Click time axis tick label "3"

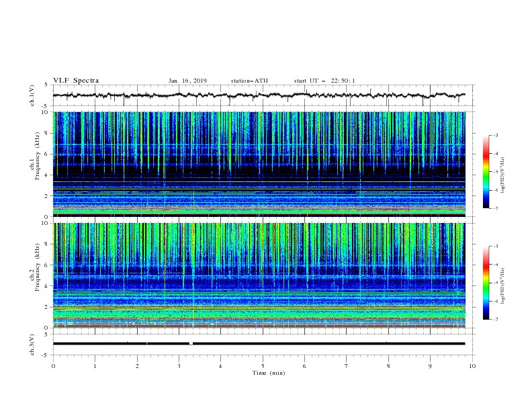pyautogui.click(x=179, y=366)
